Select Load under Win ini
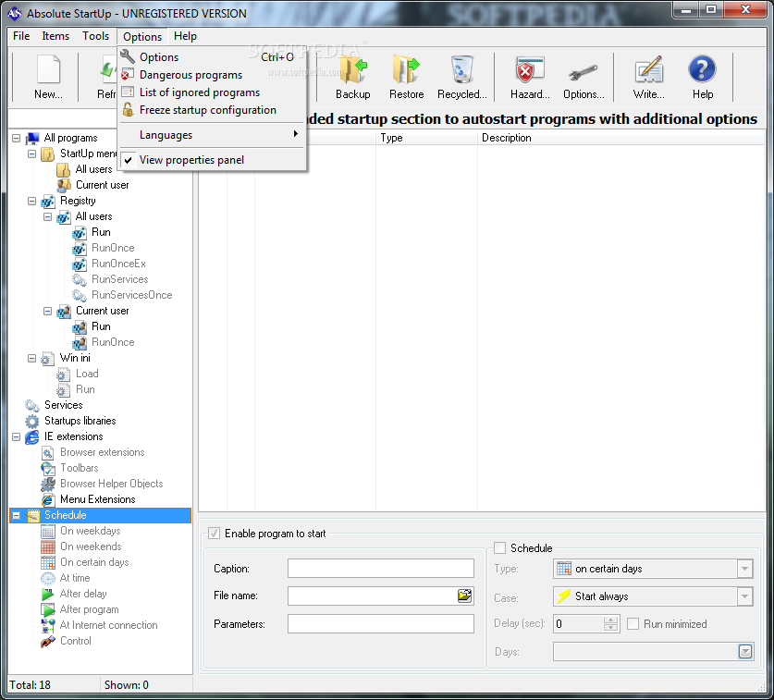 pos(87,374)
